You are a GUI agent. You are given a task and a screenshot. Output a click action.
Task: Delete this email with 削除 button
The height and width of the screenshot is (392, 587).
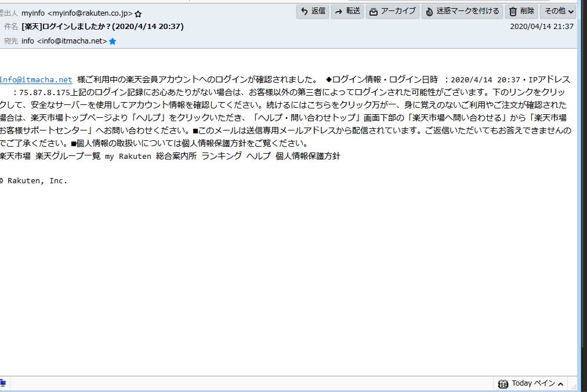[x=521, y=12]
